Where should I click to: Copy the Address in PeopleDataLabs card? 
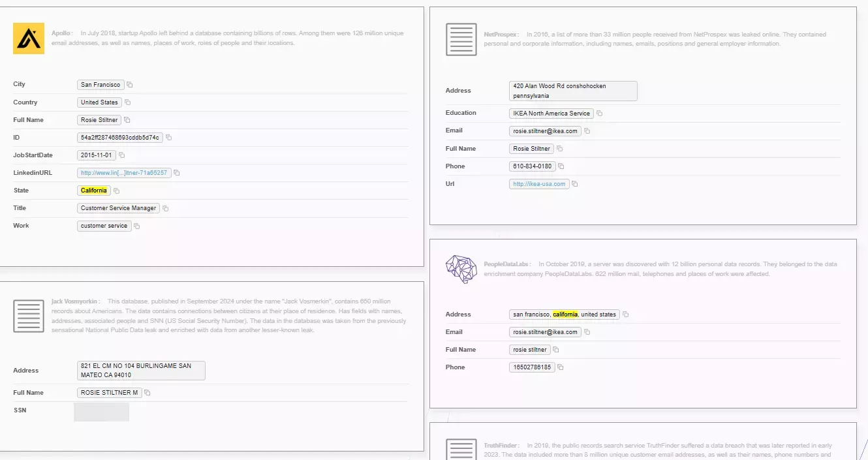[625, 314]
